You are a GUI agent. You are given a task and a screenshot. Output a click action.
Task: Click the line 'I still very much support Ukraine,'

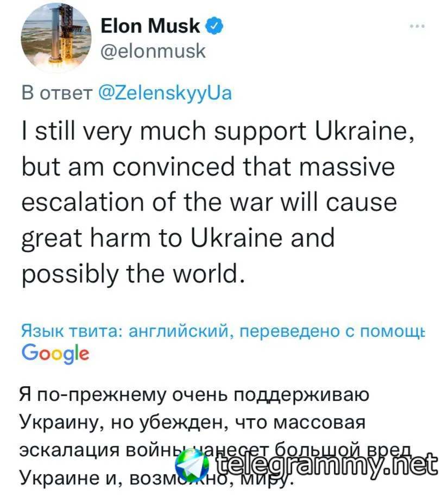point(218,131)
